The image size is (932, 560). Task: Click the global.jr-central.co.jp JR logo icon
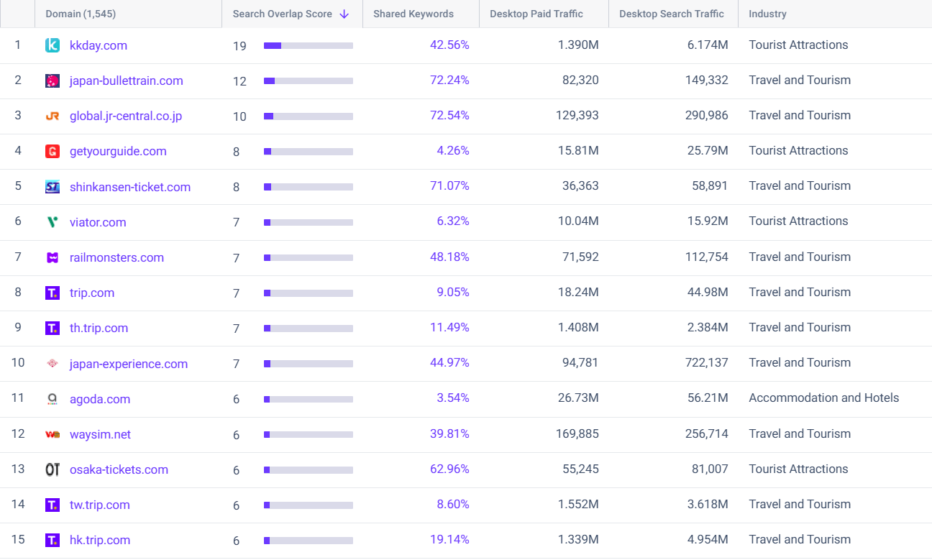pos(52,116)
